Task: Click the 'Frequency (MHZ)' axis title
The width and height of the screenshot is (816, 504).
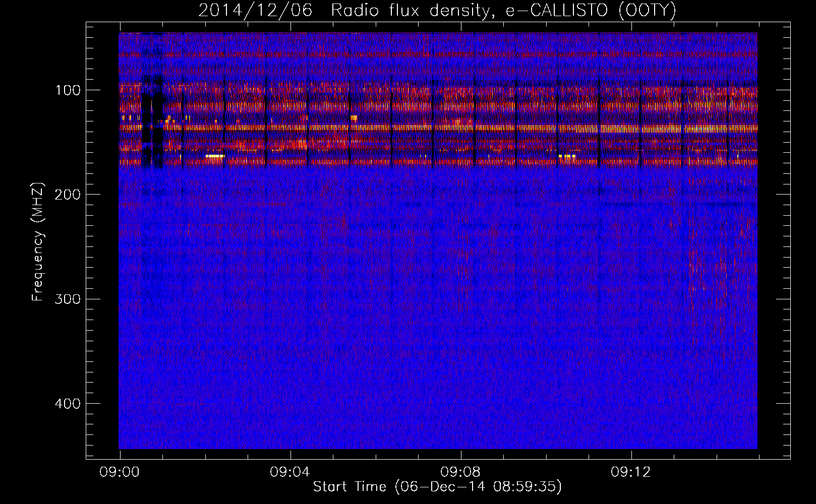Action: [x=38, y=242]
